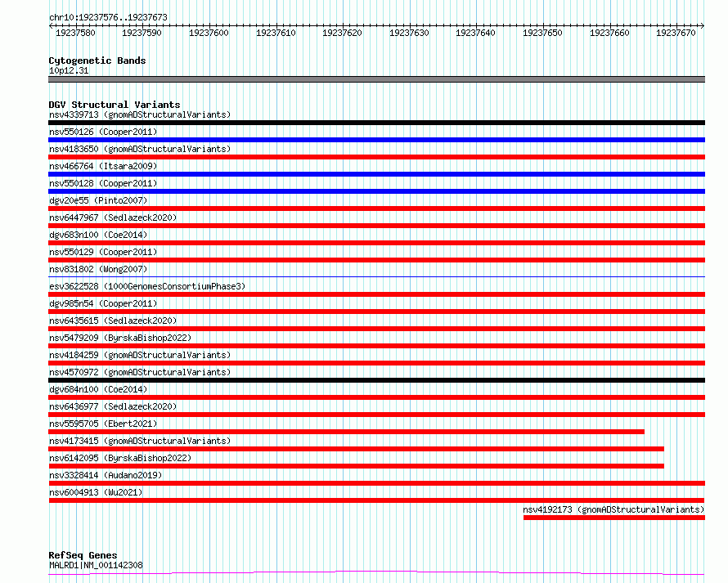Select dgv684n100 (Coe2014) label
The height and width of the screenshot is (583, 728).
pyautogui.click(x=98, y=389)
